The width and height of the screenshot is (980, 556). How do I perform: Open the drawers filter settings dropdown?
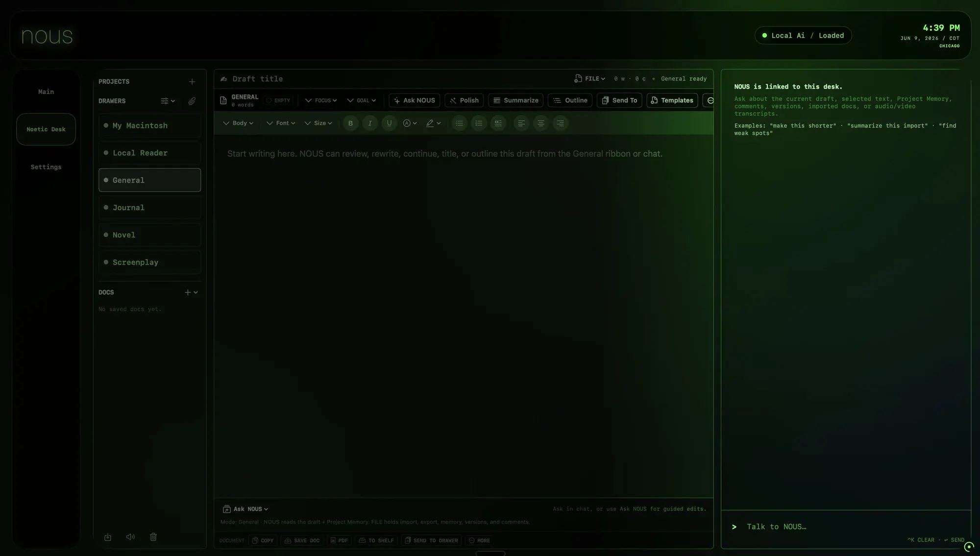click(x=168, y=101)
